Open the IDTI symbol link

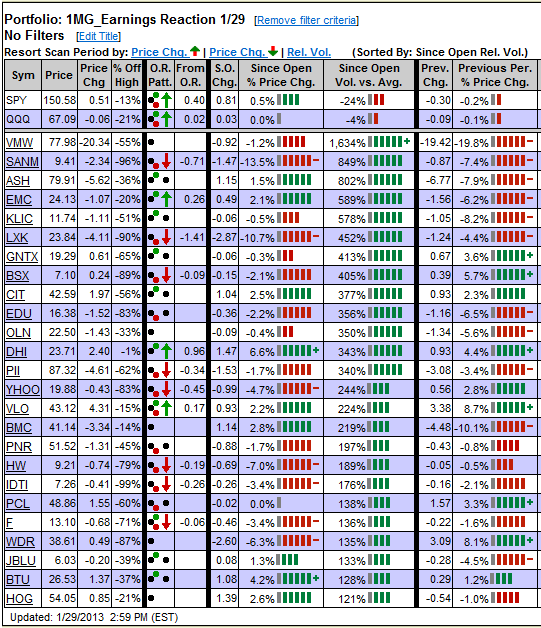tap(17, 485)
